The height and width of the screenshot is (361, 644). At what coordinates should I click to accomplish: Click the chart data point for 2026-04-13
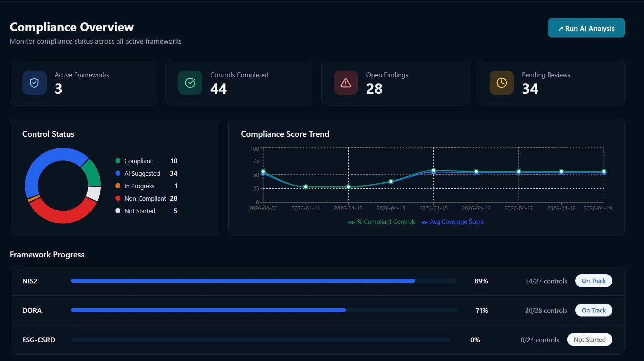click(391, 181)
